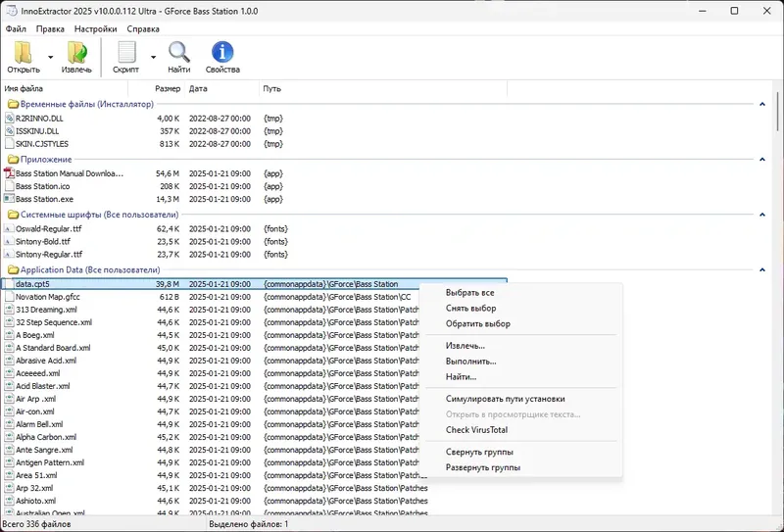Viewport: 784px width, 532px height.
Task: Choose Найти... in context menu
Action: click(461, 376)
